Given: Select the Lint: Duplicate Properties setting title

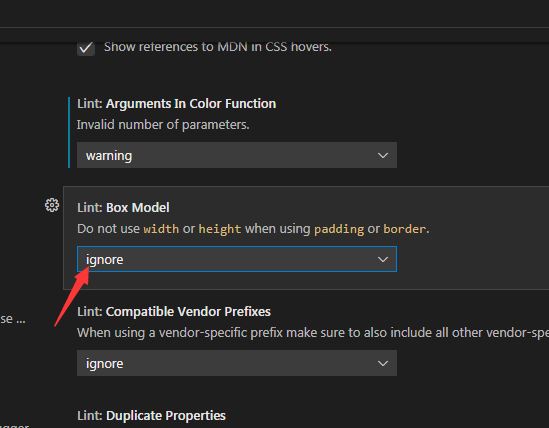Looking at the screenshot, I should tap(151, 416).
